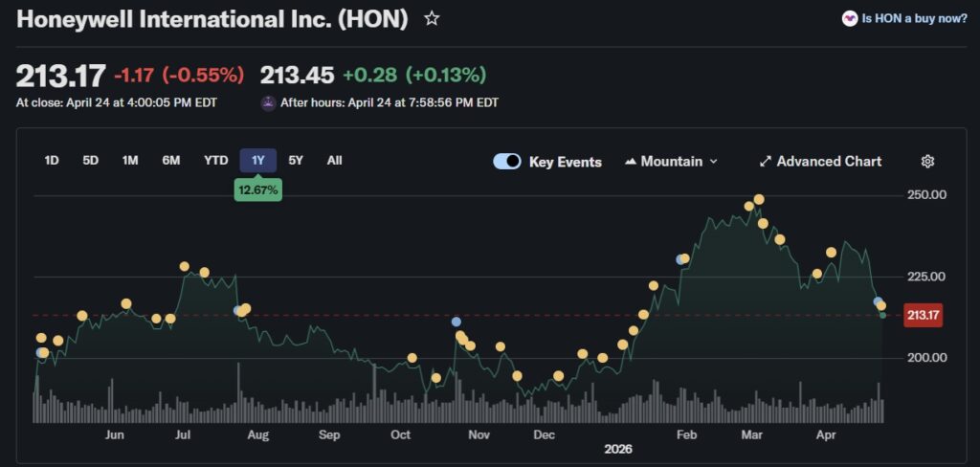This screenshot has height=467, width=980.
Task: Switch chart to 6M range
Action: [170, 161]
